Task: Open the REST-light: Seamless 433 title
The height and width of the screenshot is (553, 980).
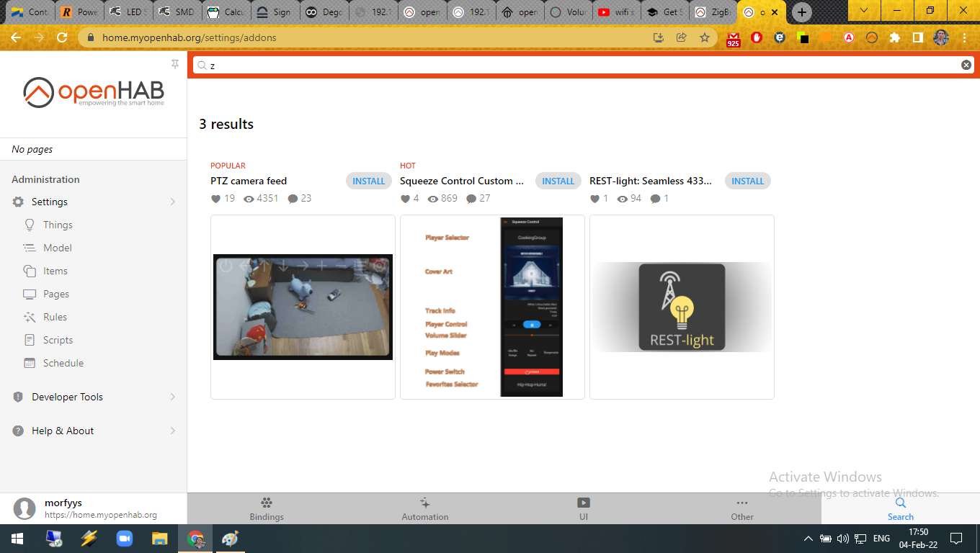Action: [651, 181]
